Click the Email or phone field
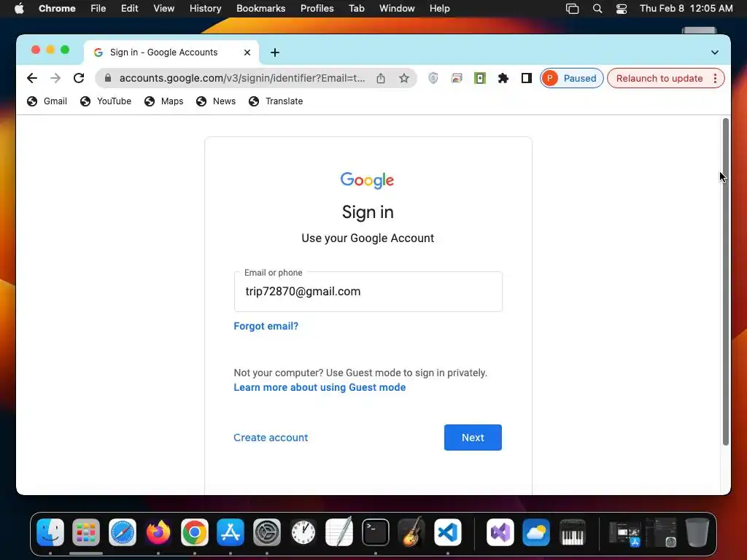The width and height of the screenshot is (747, 560). pyautogui.click(x=368, y=292)
